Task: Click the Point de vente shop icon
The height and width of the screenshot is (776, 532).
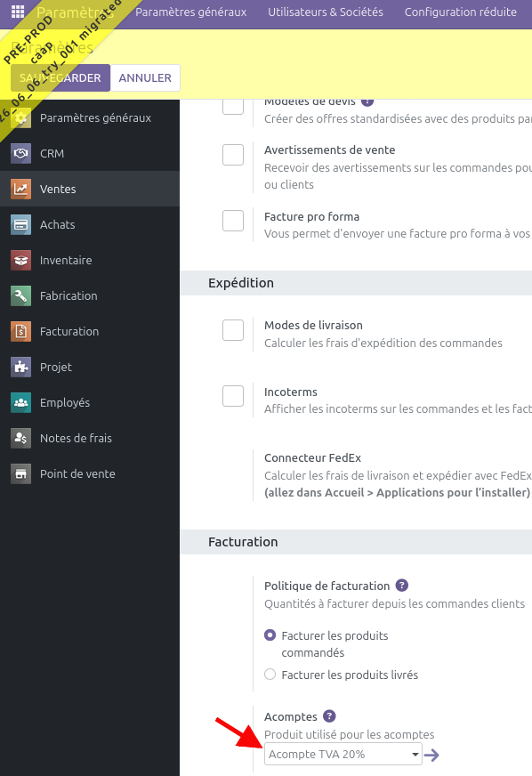Action: click(20, 474)
